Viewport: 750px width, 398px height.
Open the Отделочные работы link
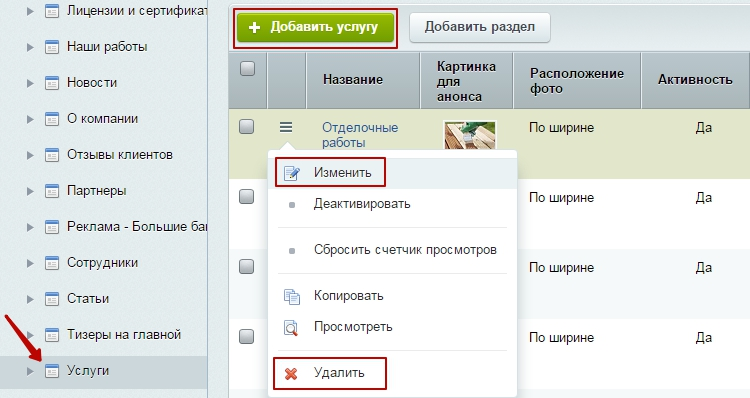coord(360,135)
